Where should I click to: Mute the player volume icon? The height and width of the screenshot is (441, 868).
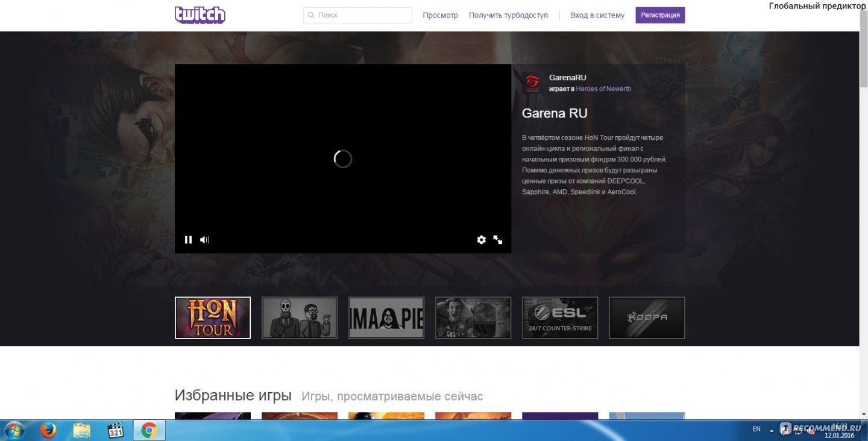(205, 240)
